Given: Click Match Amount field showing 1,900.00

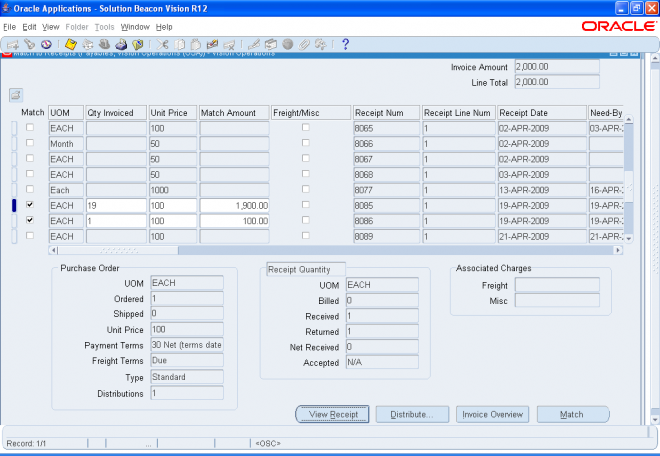Looking at the screenshot, I should [234, 205].
